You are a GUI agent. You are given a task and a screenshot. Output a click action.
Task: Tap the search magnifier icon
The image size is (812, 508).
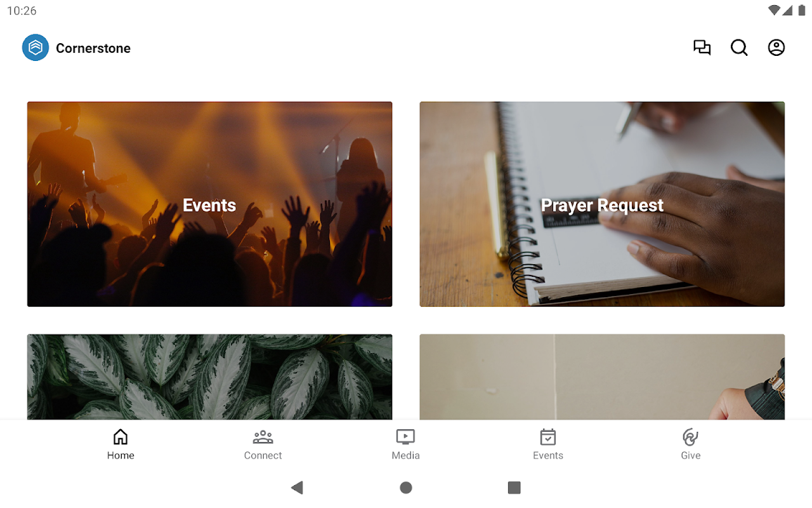click(x=739, y=48)
